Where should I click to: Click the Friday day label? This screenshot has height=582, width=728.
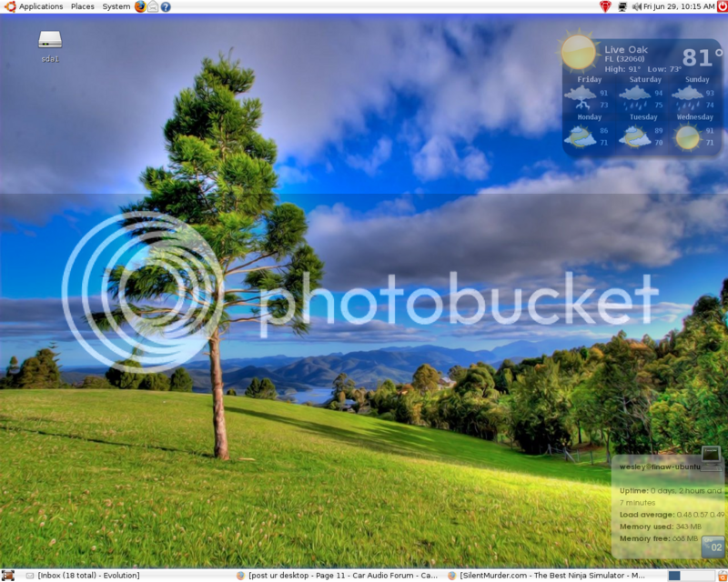pos(589,79)
